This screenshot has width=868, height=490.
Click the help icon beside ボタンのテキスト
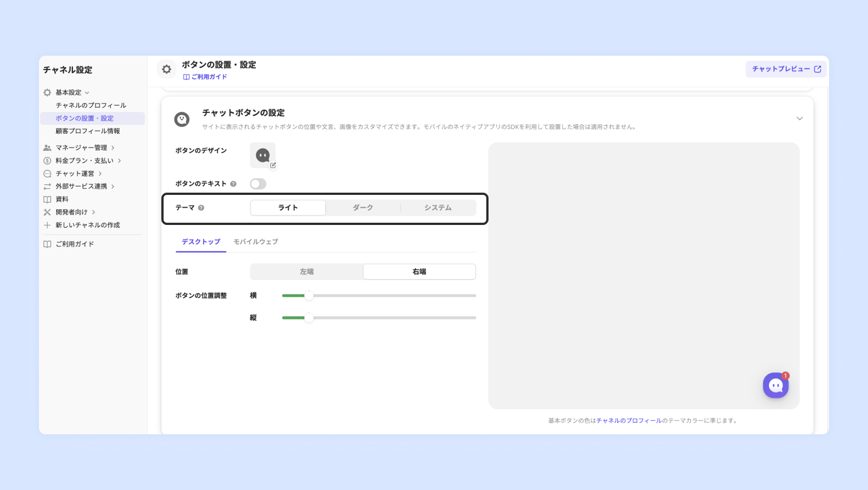click(x=233, y=184)
